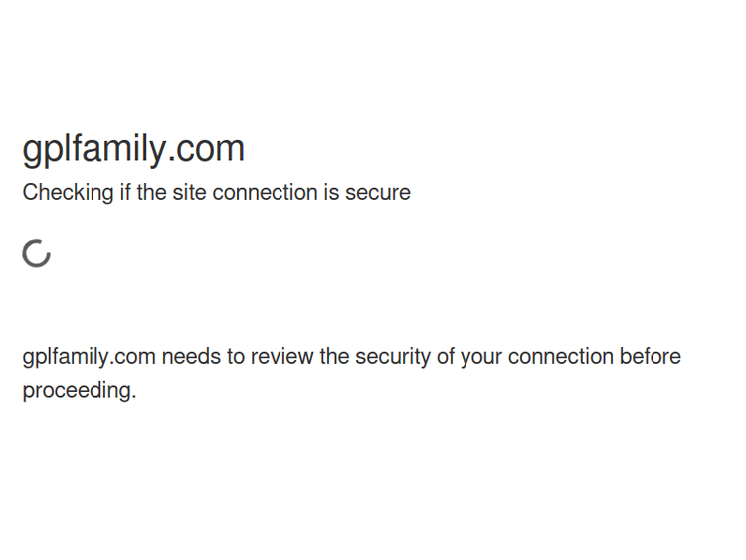Click the word "is" in the subtitle
The height and width of the screenshot is (560, 746).
point(330,193)
